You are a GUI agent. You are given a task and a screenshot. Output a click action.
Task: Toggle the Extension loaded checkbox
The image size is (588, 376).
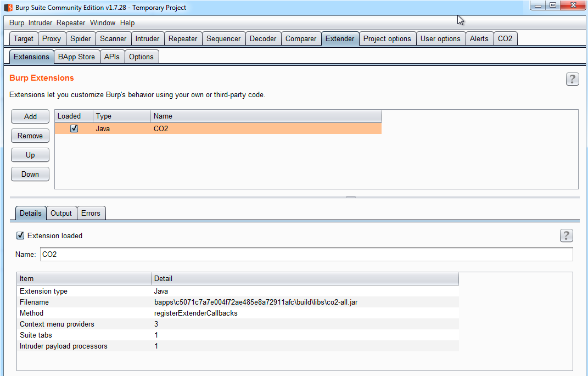click(21, 235)
